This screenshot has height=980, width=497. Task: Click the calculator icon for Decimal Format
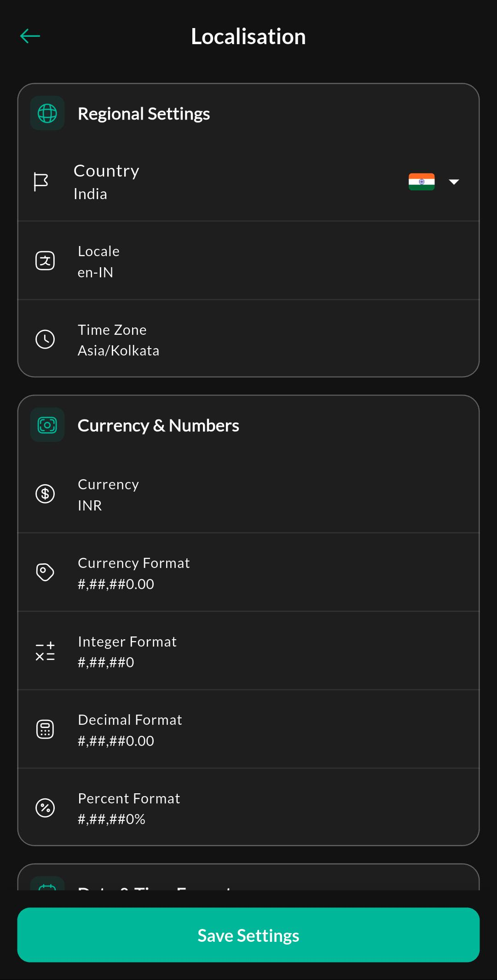(45, 729)
